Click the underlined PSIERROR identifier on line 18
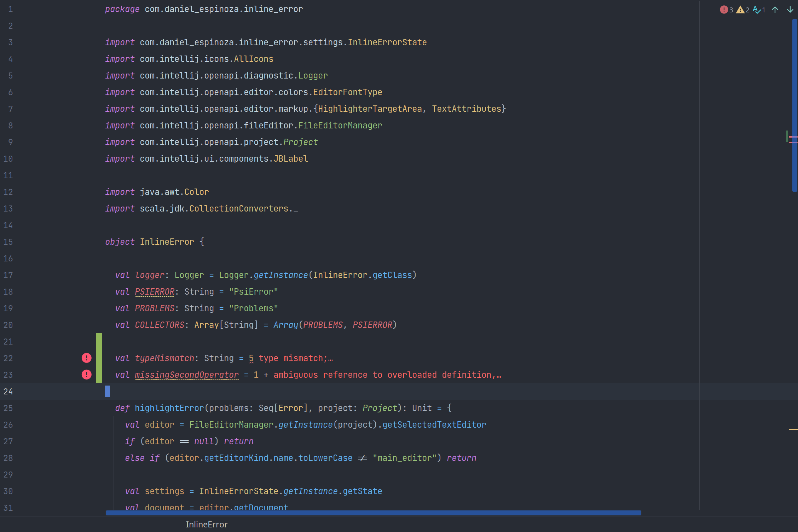 coord(155,292)
